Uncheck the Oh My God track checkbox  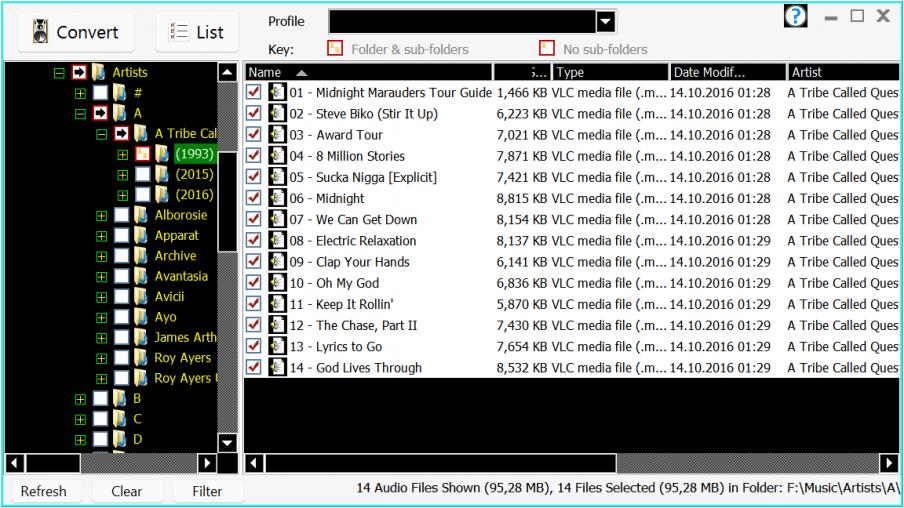(254, 283)
